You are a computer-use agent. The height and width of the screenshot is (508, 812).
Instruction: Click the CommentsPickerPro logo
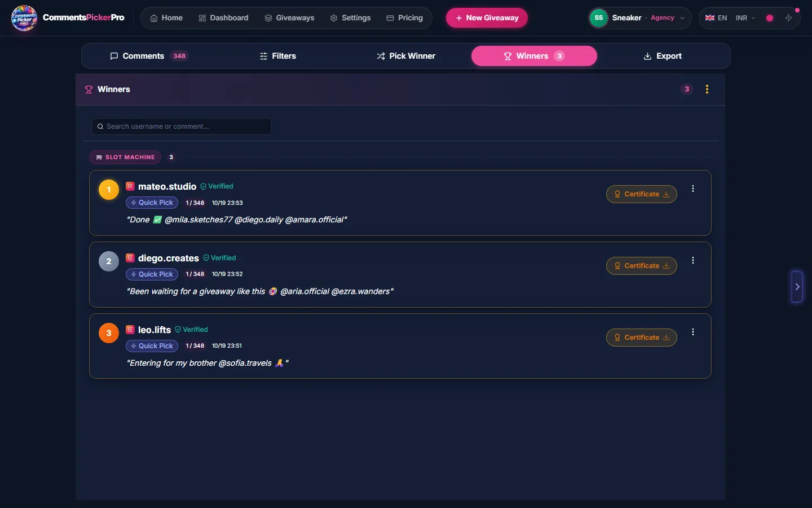point(68,17)
